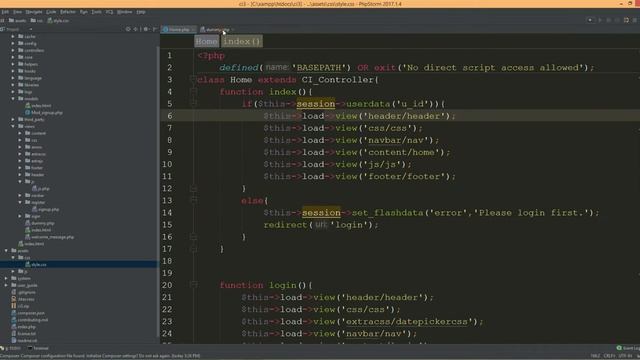
Task: Click the Home class breadcrumb
Action: 207,41
